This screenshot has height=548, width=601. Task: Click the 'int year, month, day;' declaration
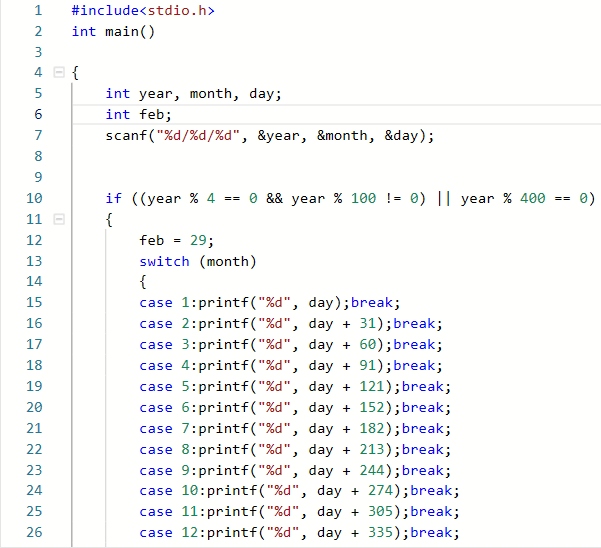tap(194, 94)
